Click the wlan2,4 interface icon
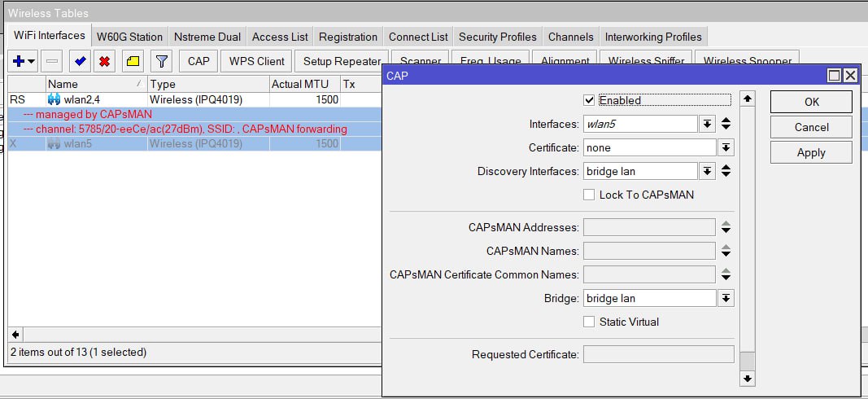The image size is (868, 399). click(x=54, y=99)
